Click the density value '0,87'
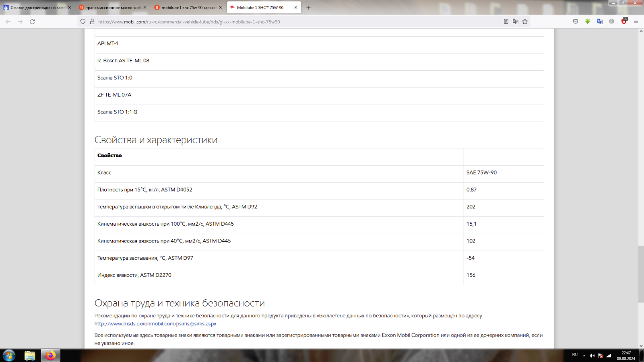Viewport: 644px width, 362px height. coord(471,190)
